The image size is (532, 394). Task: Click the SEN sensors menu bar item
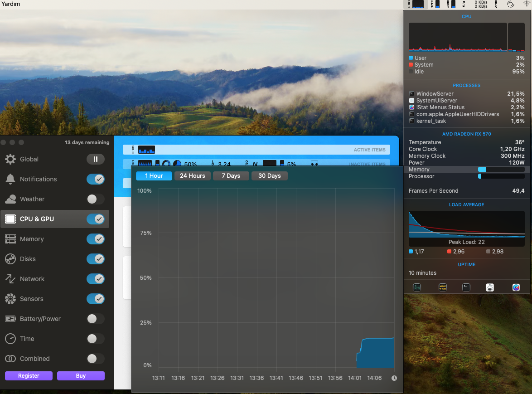coord(496,4)
